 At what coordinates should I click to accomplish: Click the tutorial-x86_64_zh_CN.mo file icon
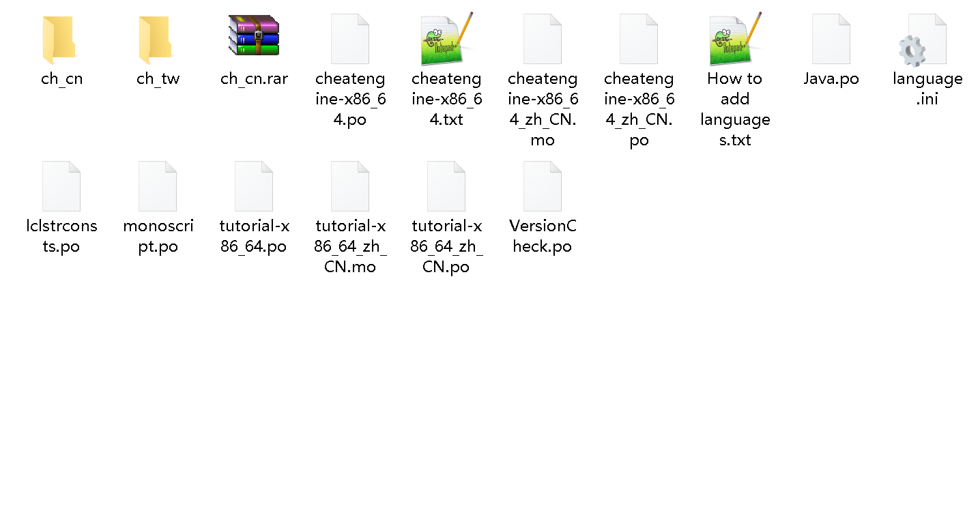point(350,186)
